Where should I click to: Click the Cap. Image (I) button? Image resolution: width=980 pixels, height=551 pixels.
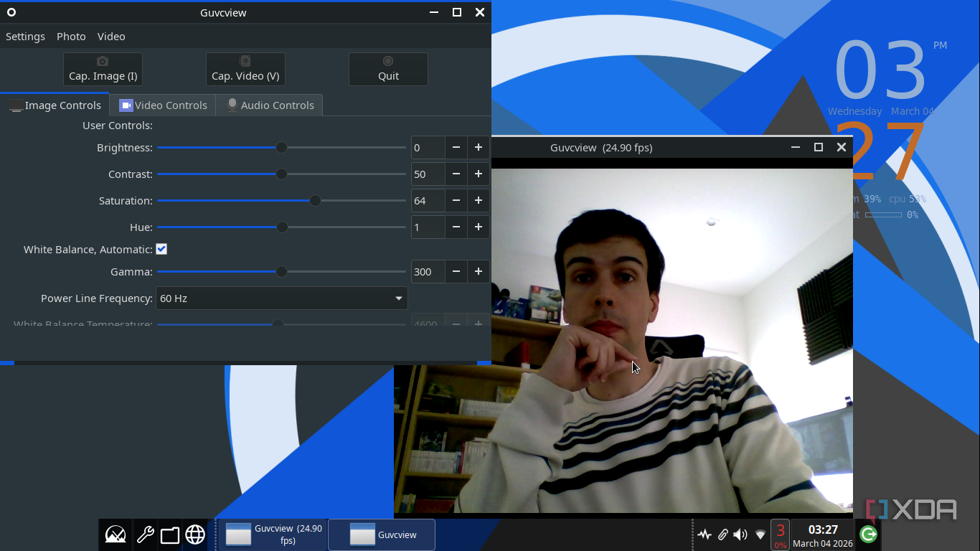[x=103, y=69]
